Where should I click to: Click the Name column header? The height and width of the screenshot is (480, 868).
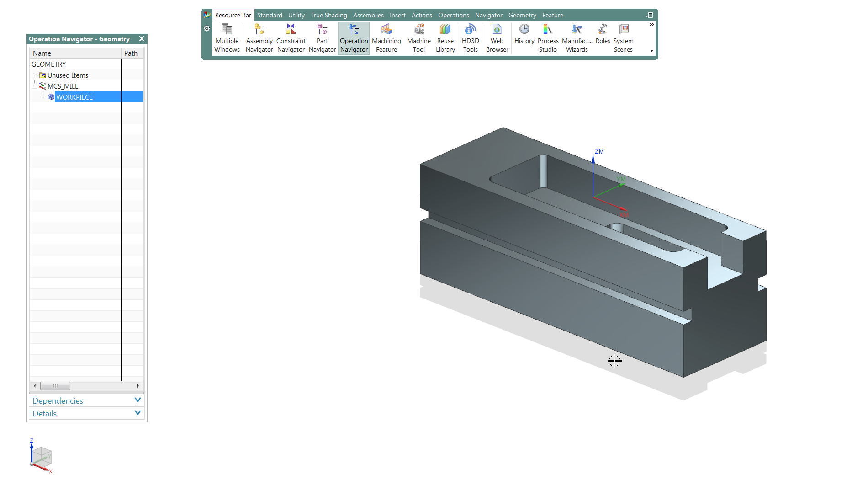click(x=75, y=53)
